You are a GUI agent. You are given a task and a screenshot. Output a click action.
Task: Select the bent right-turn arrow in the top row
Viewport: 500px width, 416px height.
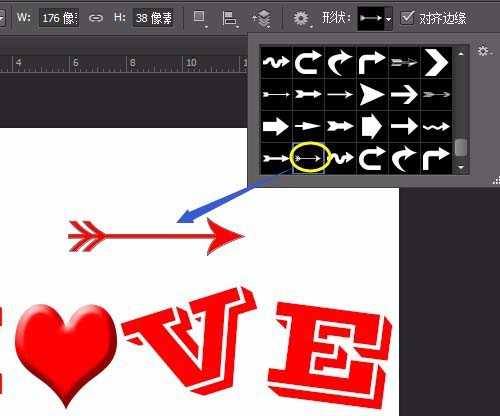(x=372, y=62)
